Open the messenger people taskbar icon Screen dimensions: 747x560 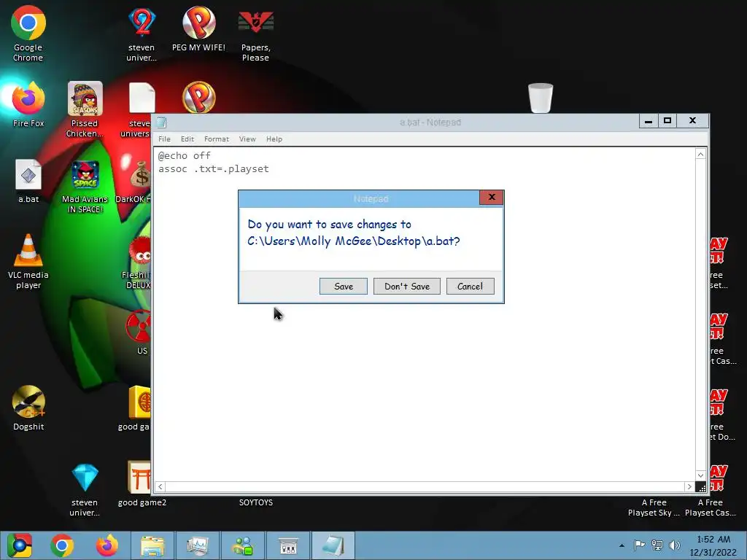[243, 545]
